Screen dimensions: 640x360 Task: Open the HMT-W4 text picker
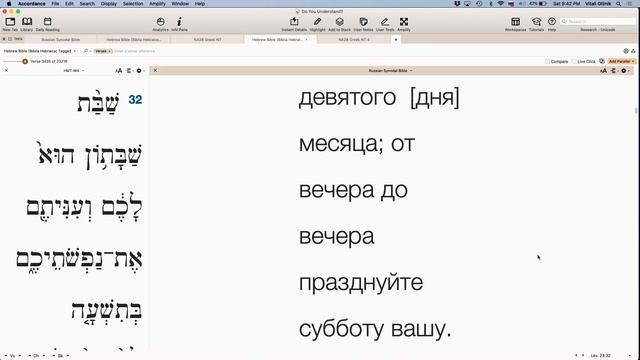click(x=73, y=71)
